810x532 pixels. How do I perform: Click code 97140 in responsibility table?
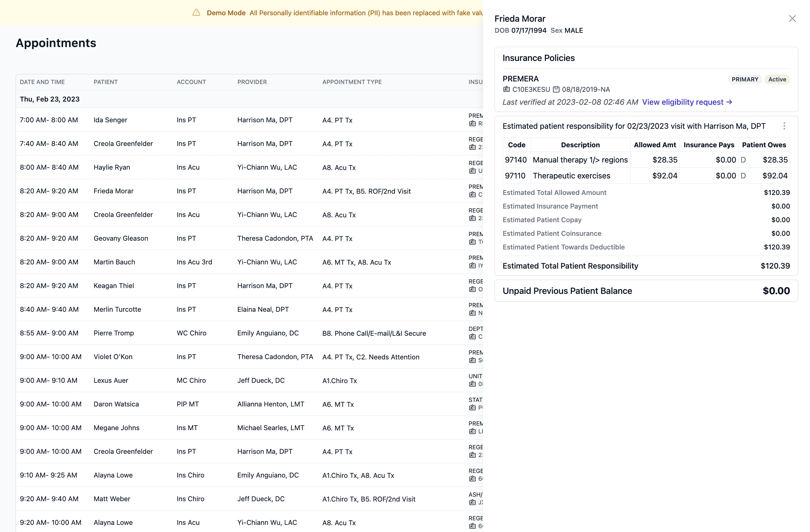pyautogui.click(x=516, y=160)
